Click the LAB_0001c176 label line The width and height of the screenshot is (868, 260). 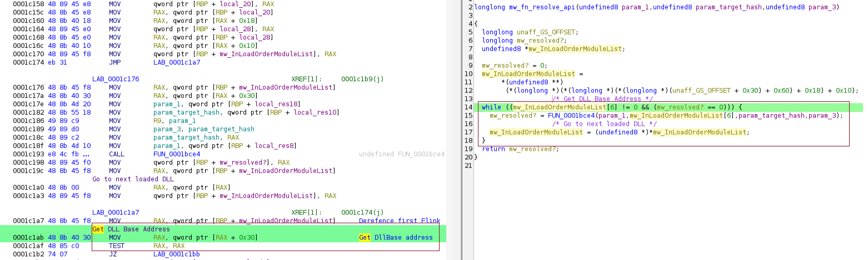click(x=116, y=80)
